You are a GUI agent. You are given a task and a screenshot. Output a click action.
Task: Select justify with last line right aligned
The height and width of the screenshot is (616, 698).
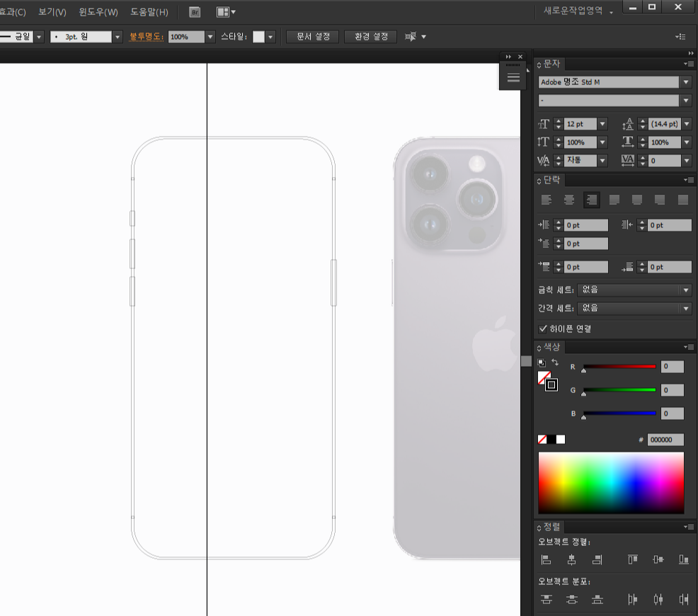point(660,200)
